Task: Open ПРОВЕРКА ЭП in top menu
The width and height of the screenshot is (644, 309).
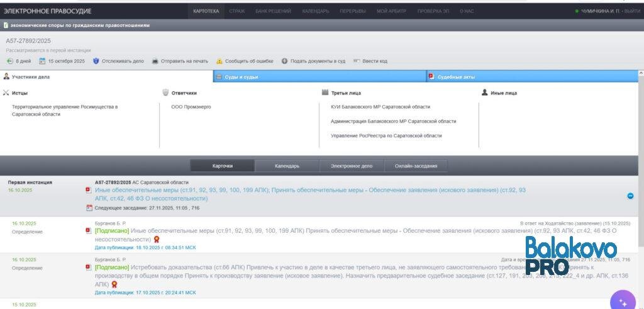Action: click(433, 11)
